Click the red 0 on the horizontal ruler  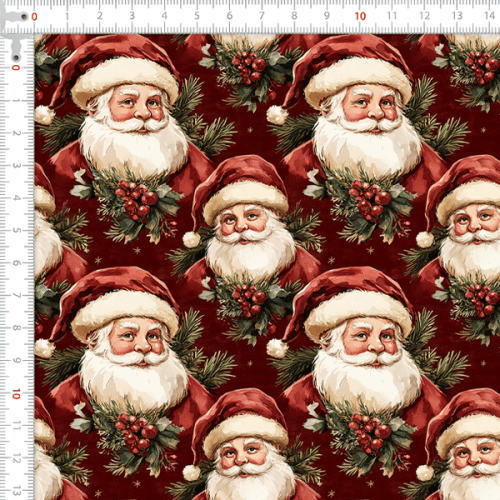[34, 16]
